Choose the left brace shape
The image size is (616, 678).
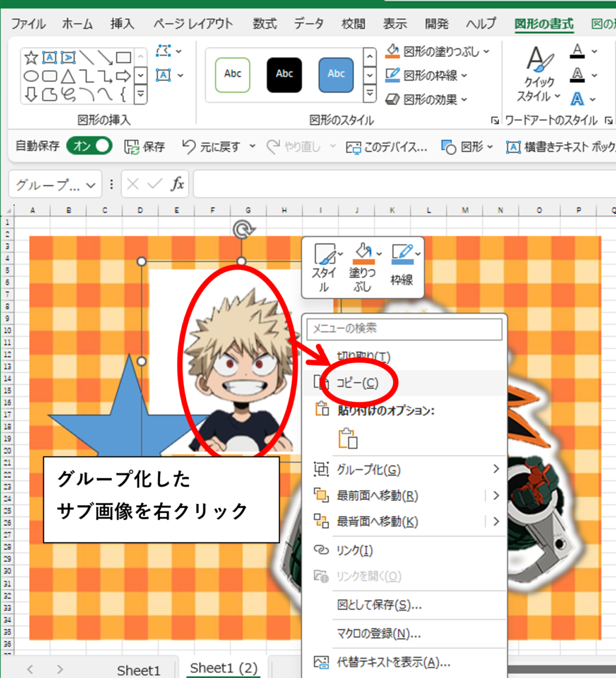(124, 94)
